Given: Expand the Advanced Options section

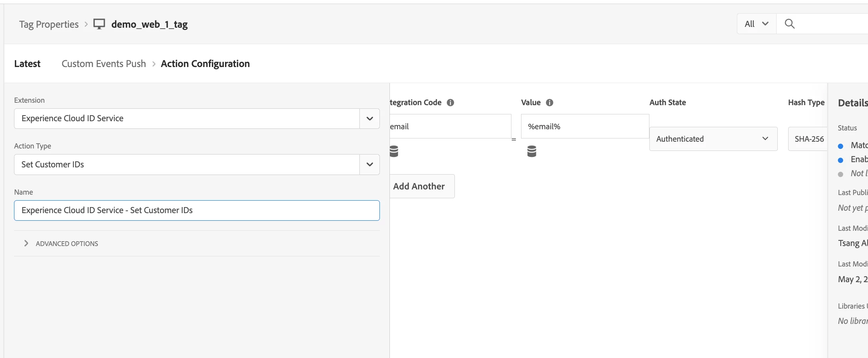Looking at the screenshot, I should point(26,243).
